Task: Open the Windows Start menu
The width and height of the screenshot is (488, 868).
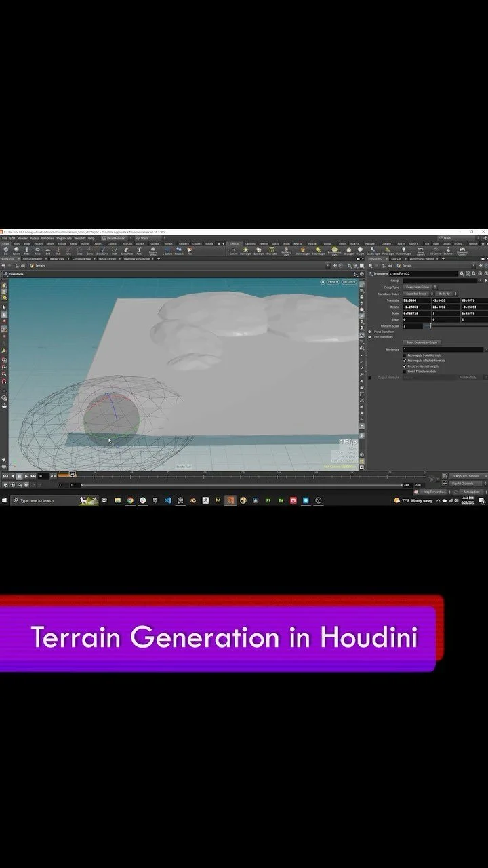Action: pos(5,500)
